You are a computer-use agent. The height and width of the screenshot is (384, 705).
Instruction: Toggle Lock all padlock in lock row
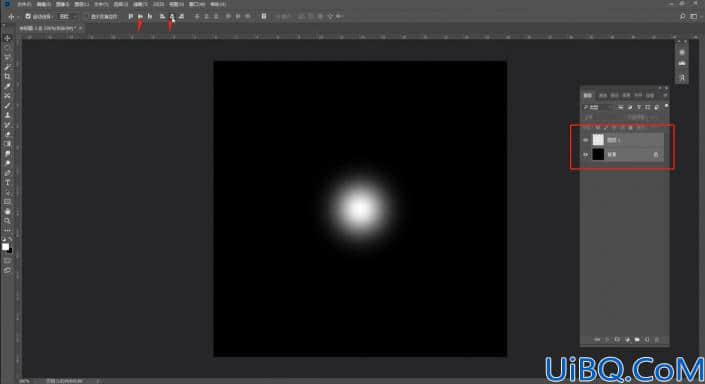[630, 128]
